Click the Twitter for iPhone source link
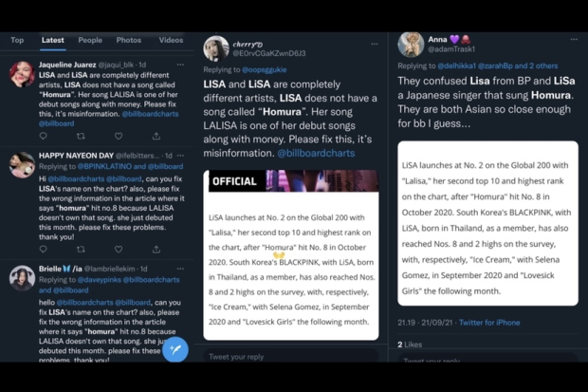The width and height of the screenshot is (588, 392). tap(487, 323)
